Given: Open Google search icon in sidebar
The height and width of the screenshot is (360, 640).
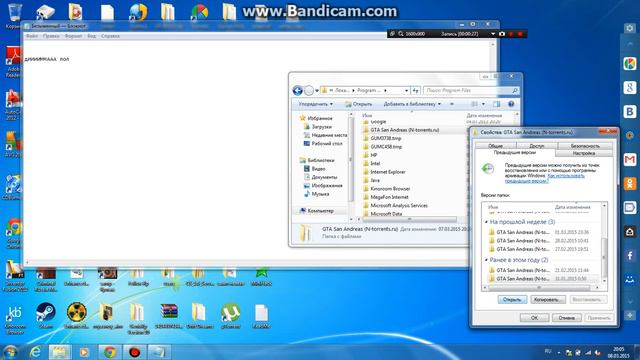Looking at the screenshot, I should coord(630,87).
